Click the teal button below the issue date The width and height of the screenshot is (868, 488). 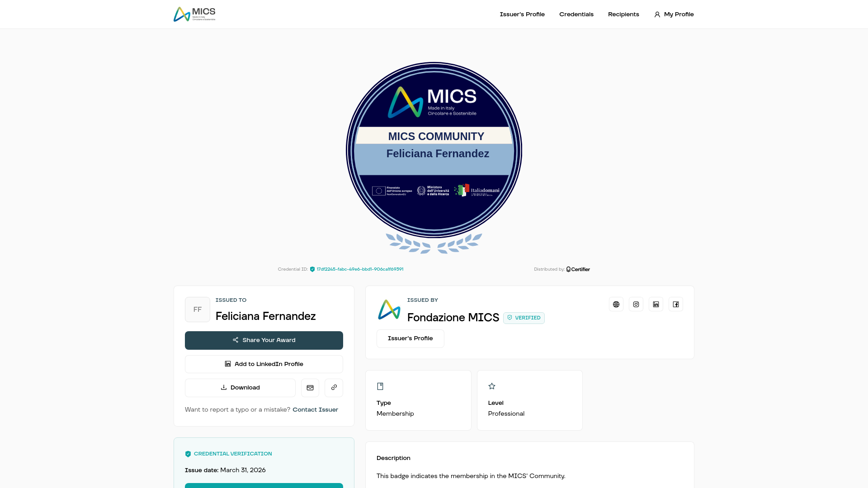point(264,486)
